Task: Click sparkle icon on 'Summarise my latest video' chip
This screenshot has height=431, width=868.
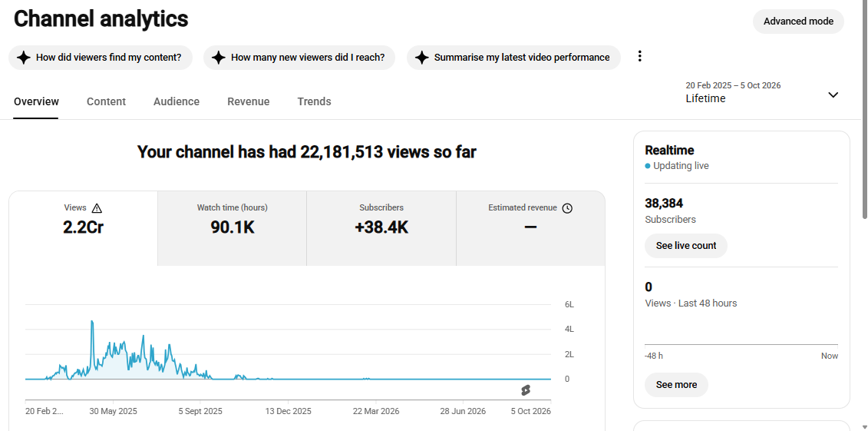Action: tap(422, 57)
